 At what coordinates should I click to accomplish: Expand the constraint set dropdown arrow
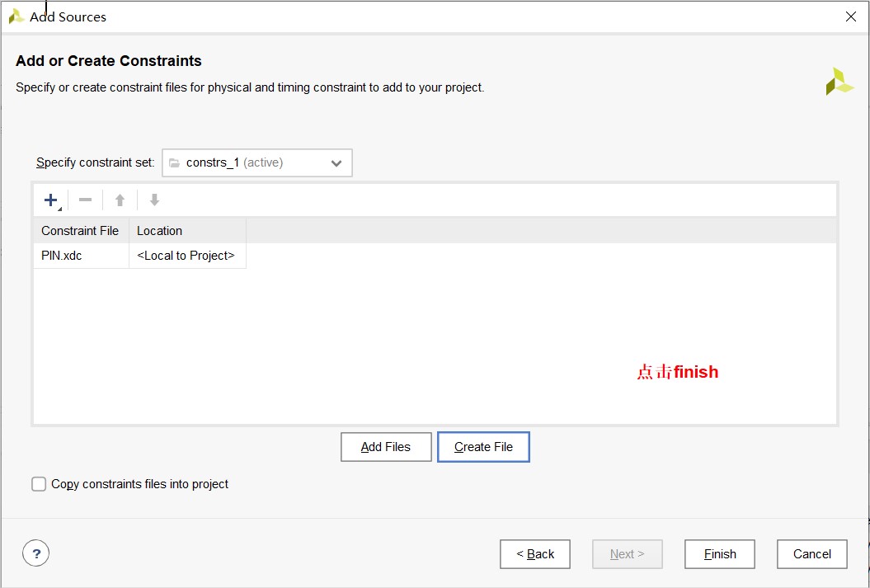pos(336,163)
